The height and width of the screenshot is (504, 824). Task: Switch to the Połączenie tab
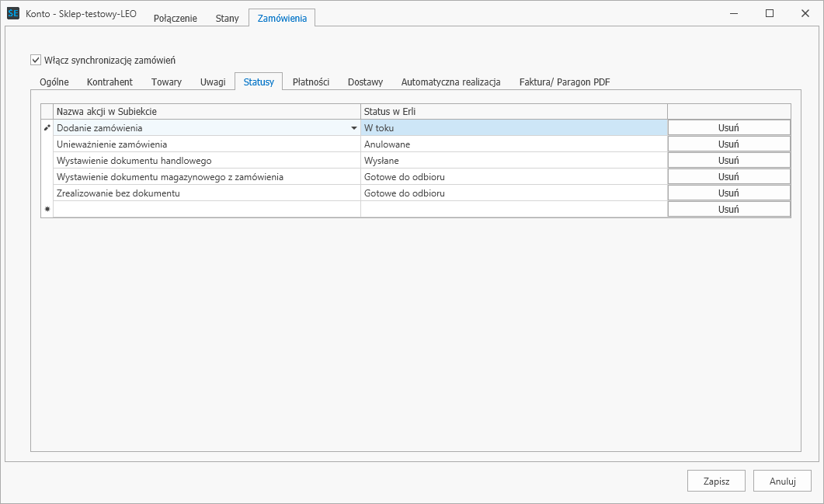(x=176, y=18)
